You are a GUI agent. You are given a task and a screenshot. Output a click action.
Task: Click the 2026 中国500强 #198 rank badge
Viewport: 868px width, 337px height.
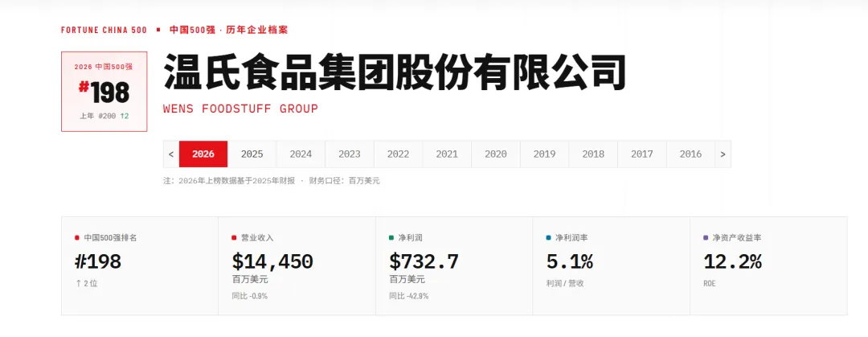click(x=104, y=92)
